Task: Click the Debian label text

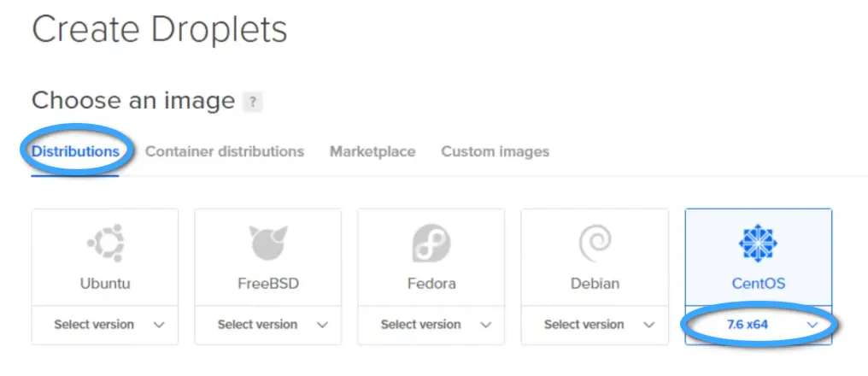Action: tap(595, 284)
